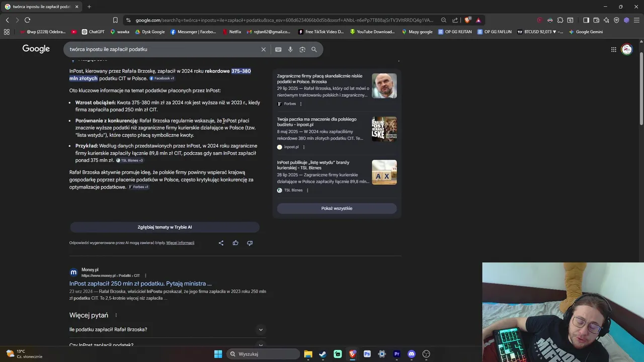Open OBS Studio from the taskbar
This screenshot has width=644, height=362.
[x=426, y=354]
